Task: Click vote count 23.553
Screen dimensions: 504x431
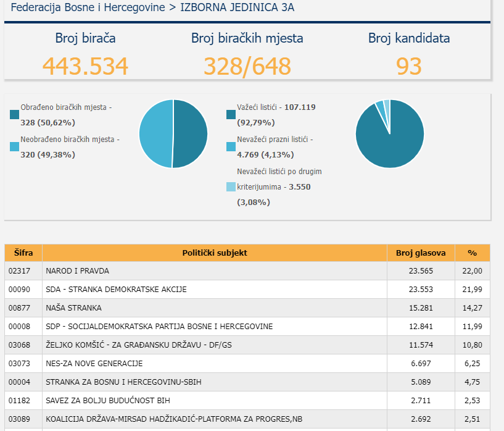Action: [421, 290]
